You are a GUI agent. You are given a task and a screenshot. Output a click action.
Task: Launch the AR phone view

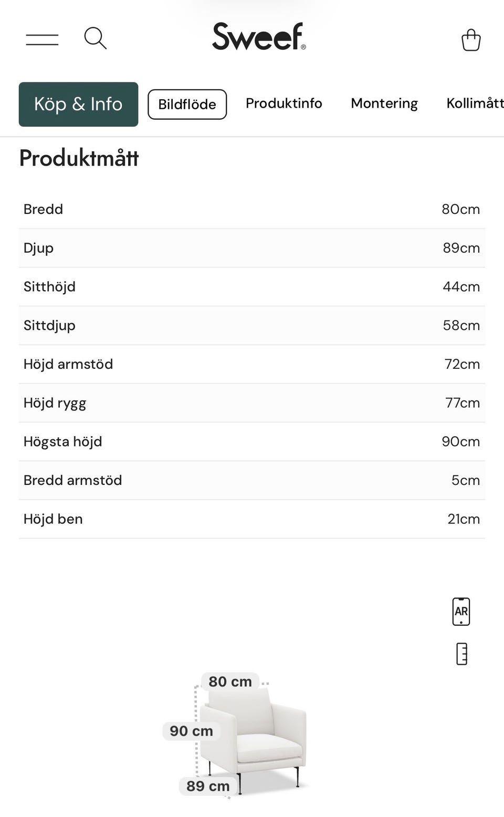(461, 612)
